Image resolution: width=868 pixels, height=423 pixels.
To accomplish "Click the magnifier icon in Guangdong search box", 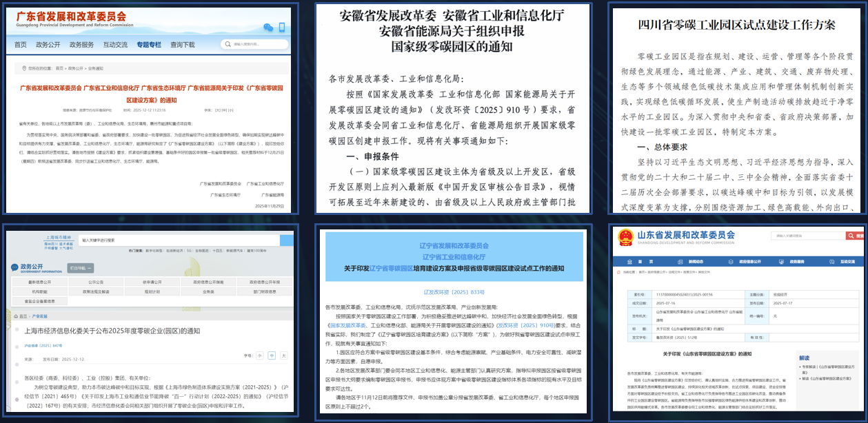I will (x=228, y=45).
